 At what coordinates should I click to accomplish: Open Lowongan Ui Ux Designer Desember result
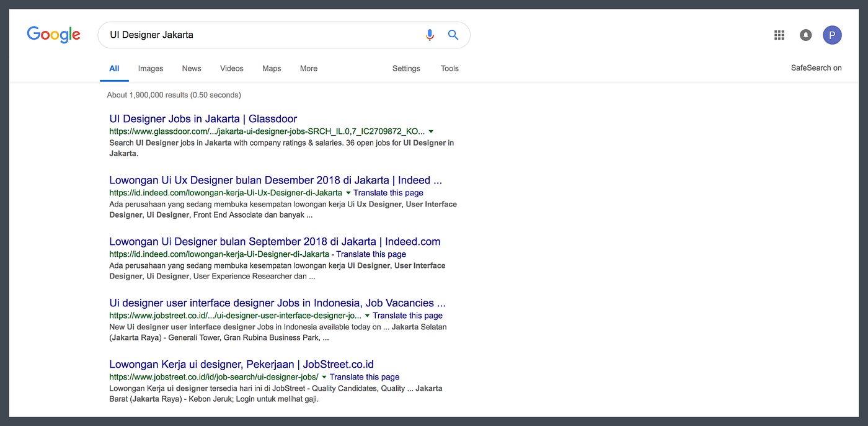click(276, 180)
